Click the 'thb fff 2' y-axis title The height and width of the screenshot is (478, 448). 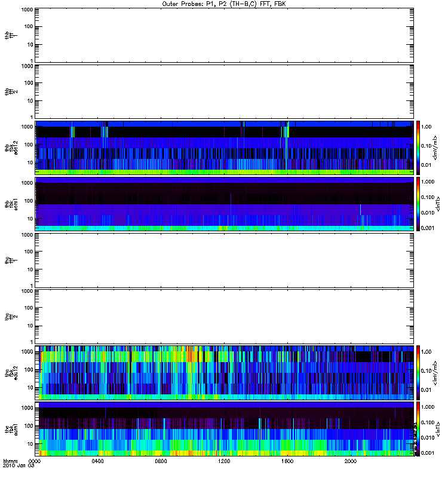[x=11, y=92]
